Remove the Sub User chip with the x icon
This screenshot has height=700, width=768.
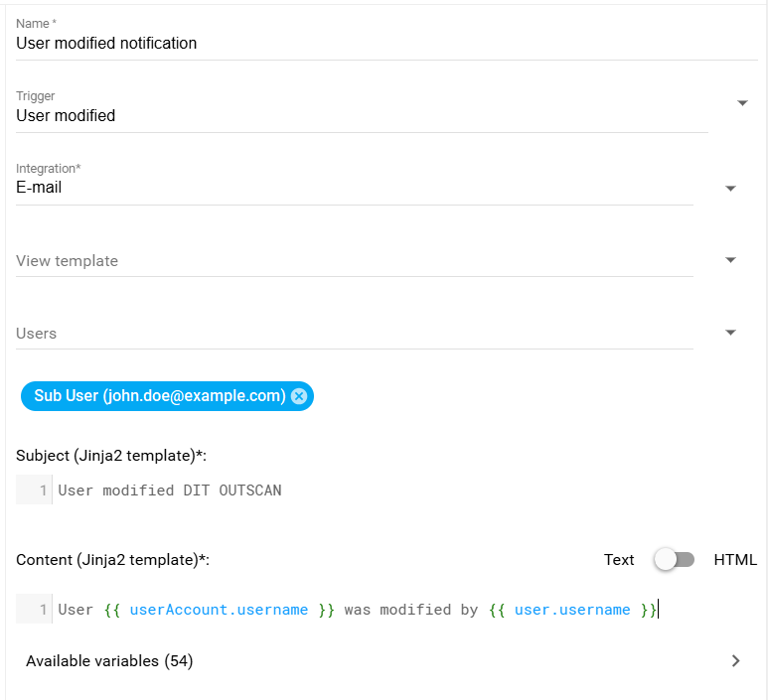click(x=299, y=396)
